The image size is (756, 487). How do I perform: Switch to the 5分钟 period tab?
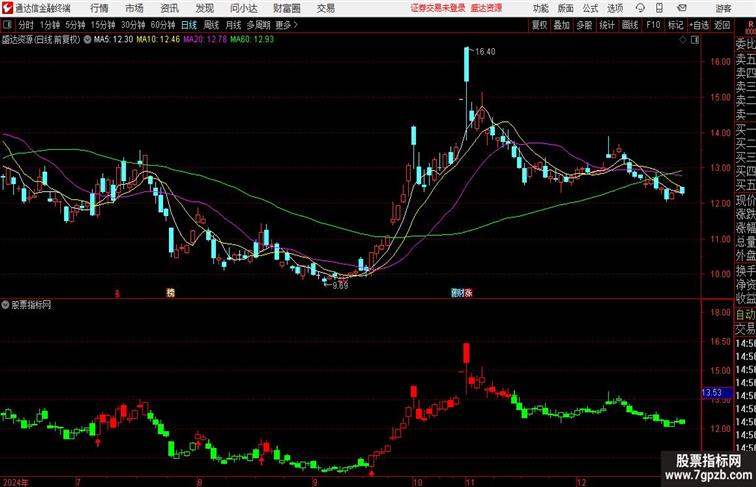[75, 25]
